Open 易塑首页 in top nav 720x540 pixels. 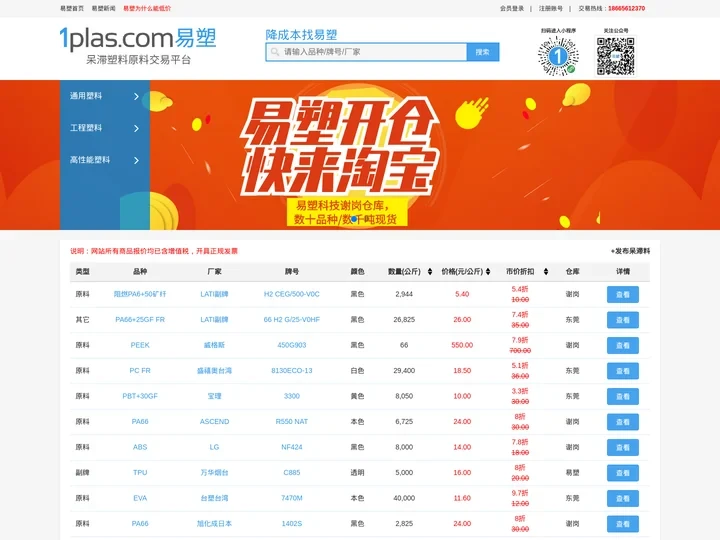pos(72,8)
